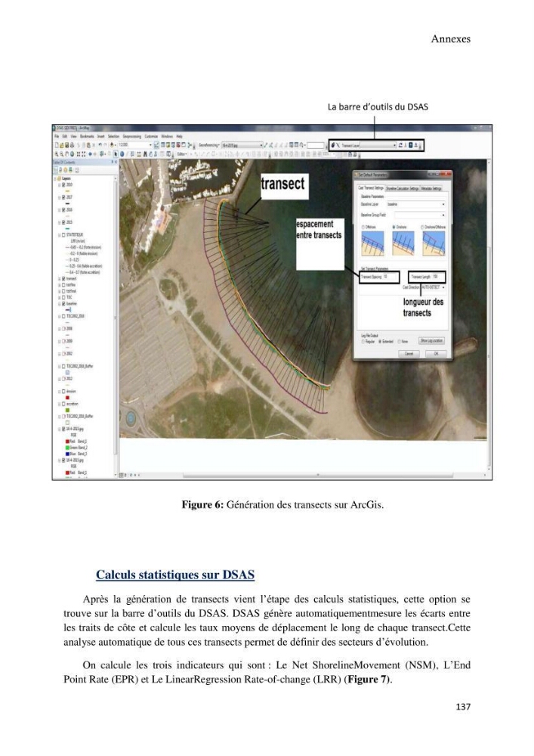Open the Editor dropdown menu
This screenshot has width=534, height=756.
click(x=182, y=154)
